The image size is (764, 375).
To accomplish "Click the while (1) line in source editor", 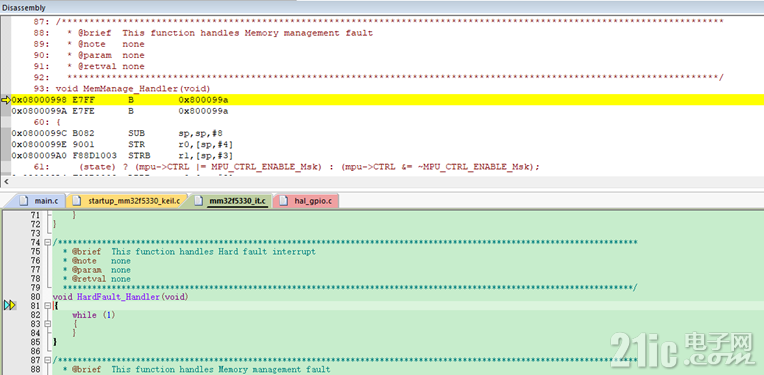I will pyautogui.click(x=94, y=315).
